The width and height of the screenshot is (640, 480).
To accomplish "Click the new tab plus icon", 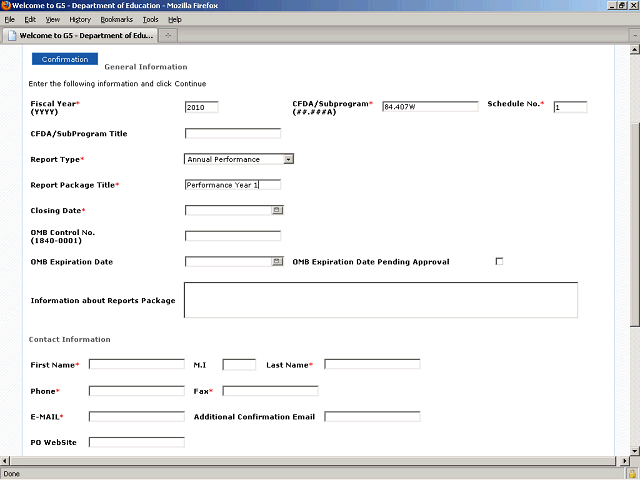I will coord(168,36).
